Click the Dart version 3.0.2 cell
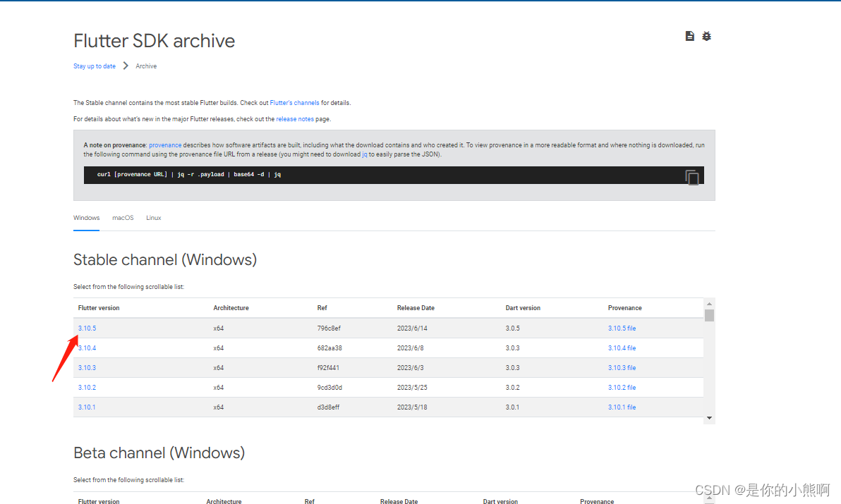This screenshot has width=841, height=504. 512,388
